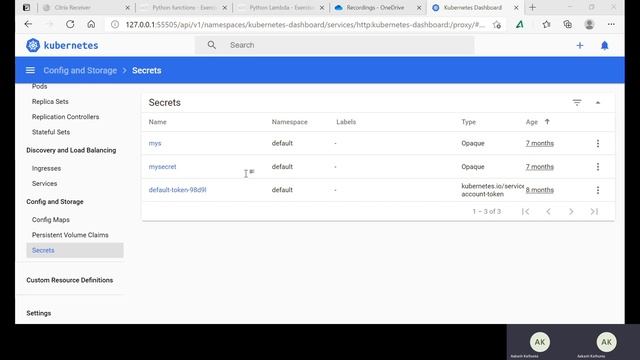Click the browser address bar

[x=305, y=24]
